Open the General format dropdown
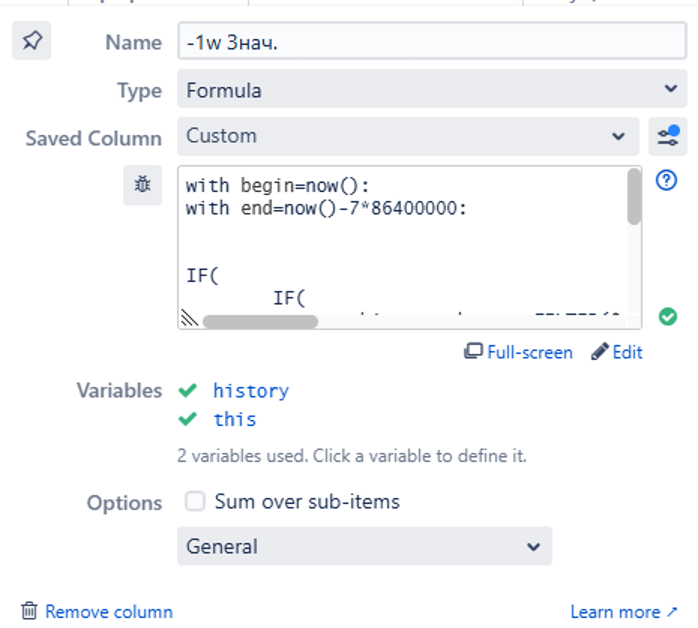The height and width of the screenshot is (628, 698). click(x=365, y=546)
